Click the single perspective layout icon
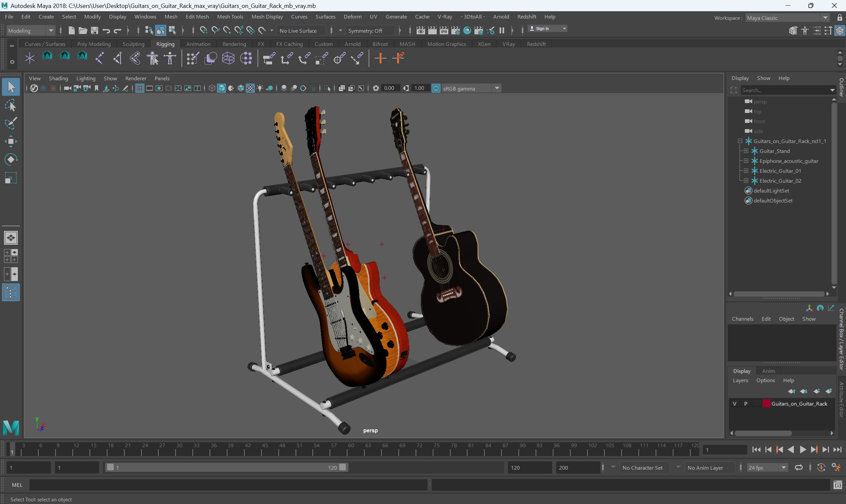Viewport: 846px width, 504px height. (x=11, y=238)
